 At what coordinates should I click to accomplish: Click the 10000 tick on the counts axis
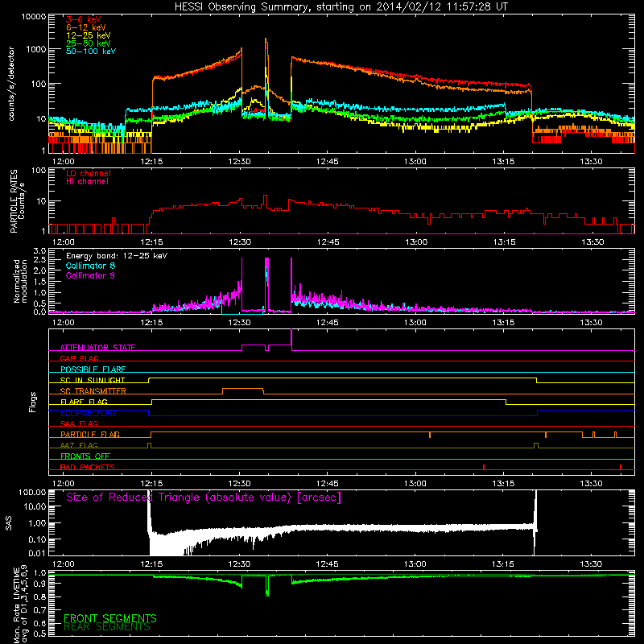pos(33,17)
